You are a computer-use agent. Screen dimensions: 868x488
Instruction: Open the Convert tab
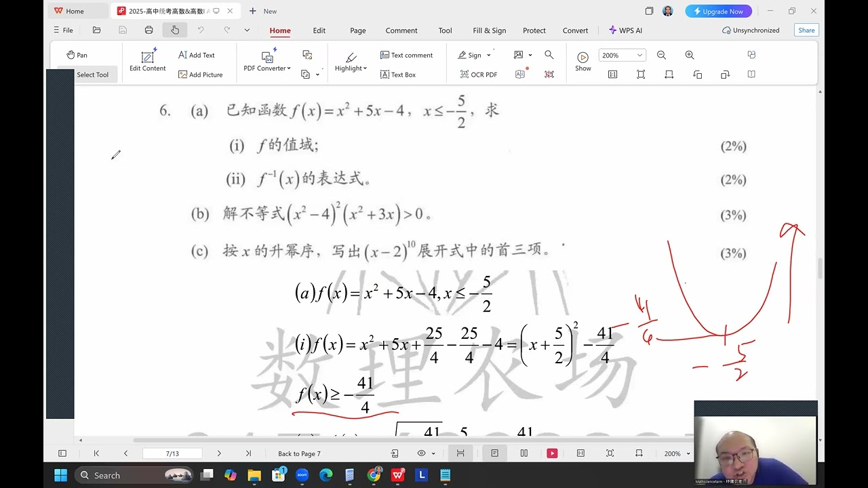click(575, 30)
